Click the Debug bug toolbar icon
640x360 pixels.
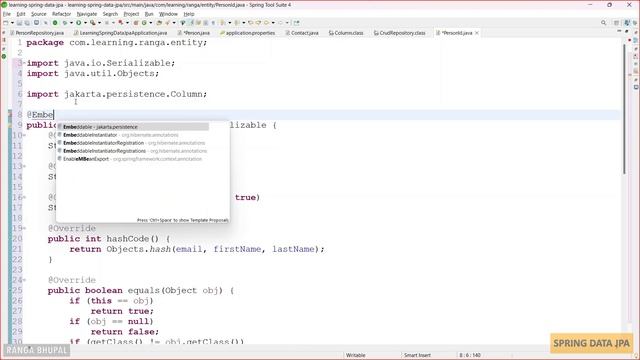point(65,23)
